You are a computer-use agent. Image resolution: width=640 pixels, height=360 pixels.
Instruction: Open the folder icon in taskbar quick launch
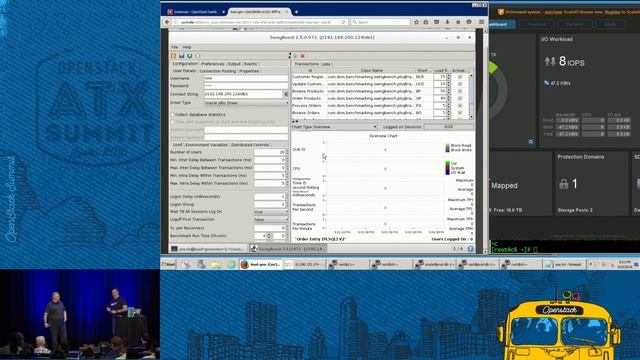[x=216, y=264]
